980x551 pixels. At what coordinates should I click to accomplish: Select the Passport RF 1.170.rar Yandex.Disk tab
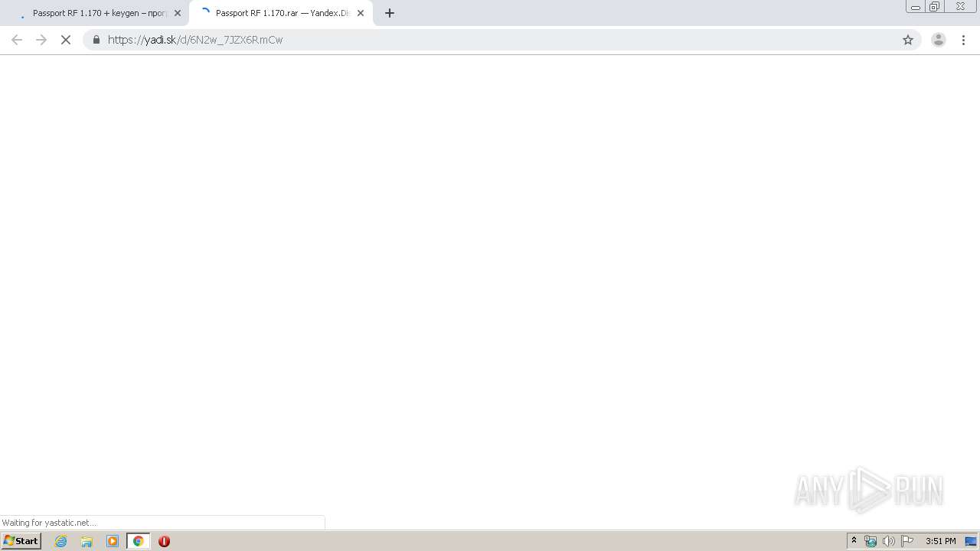[x=281, y=13]
